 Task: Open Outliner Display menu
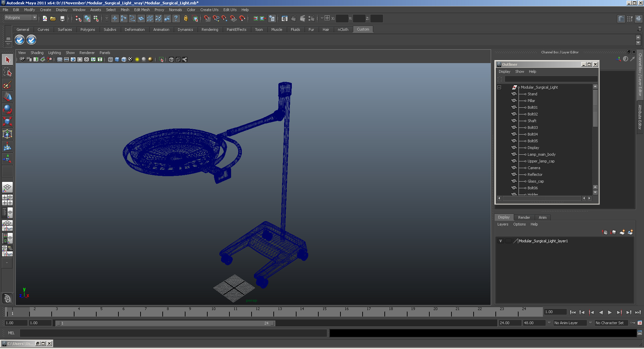(504, 71)
